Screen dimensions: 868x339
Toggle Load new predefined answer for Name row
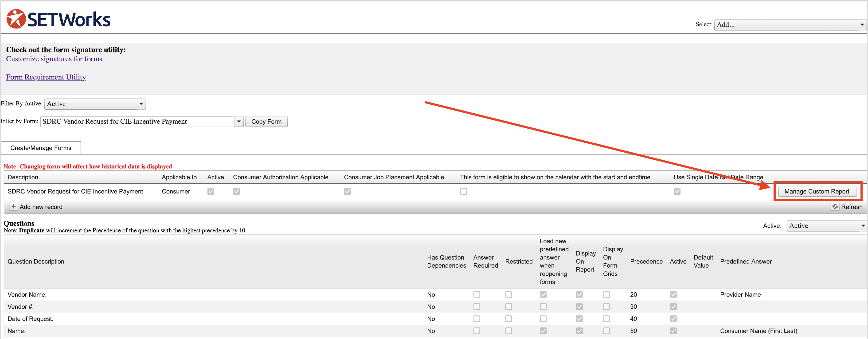coord(543,331)
